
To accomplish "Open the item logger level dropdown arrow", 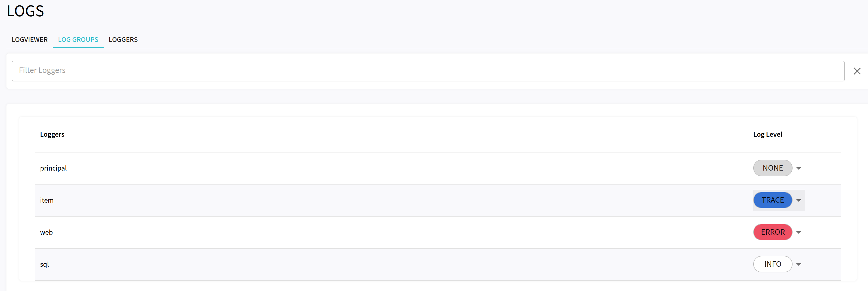I will 798,200.
